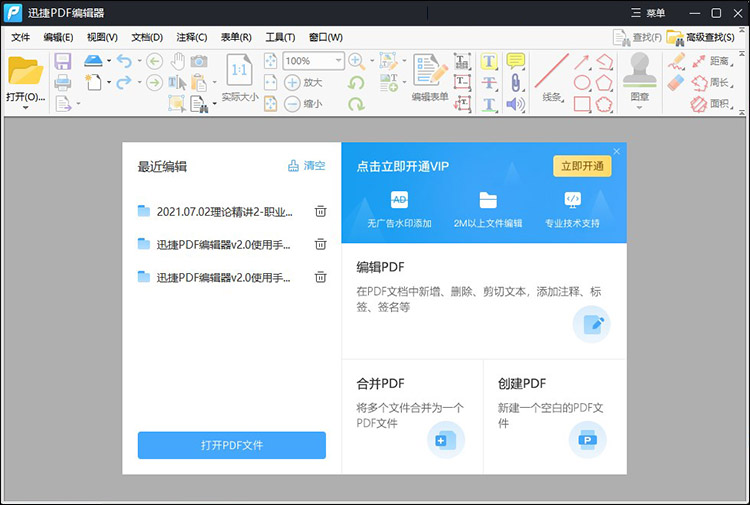
Task: Select the strikethrough text tool
Action: click(x=489, y=83)
